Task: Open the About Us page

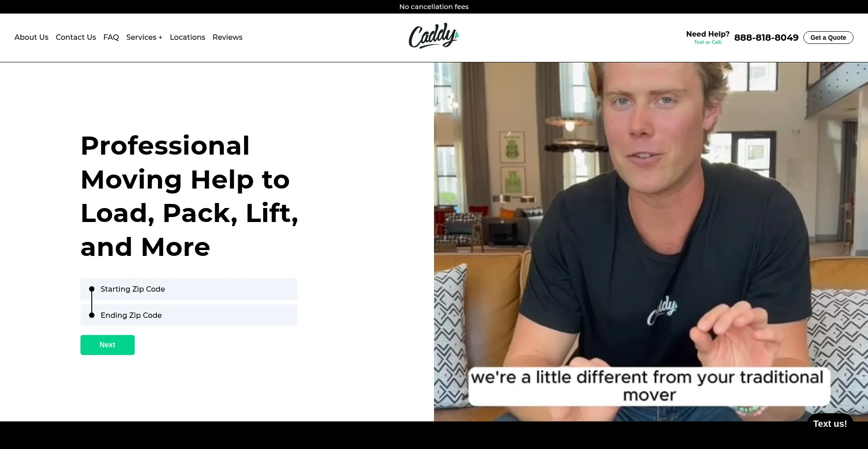Action: click(x=31, y=37)
